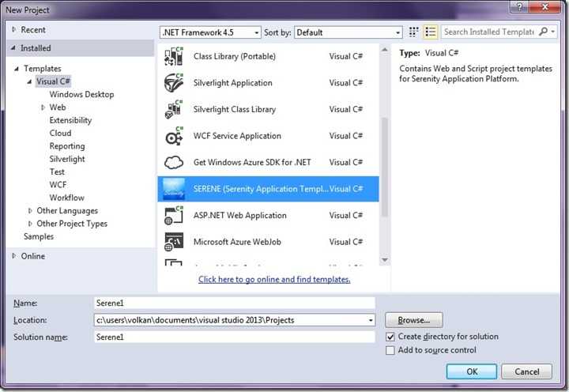Viewport: 569px width, 392px height.
Task: Switch to medium icons list view
Action: [431, 32]
